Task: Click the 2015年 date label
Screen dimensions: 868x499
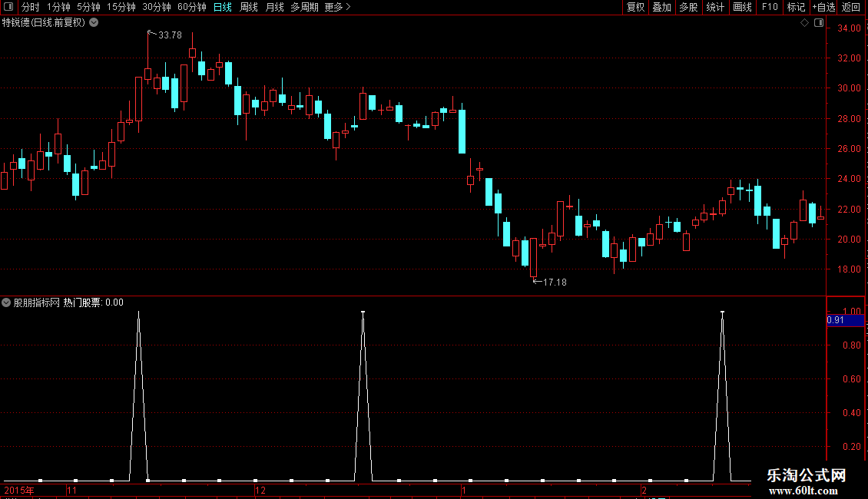Action: point(19,490)
